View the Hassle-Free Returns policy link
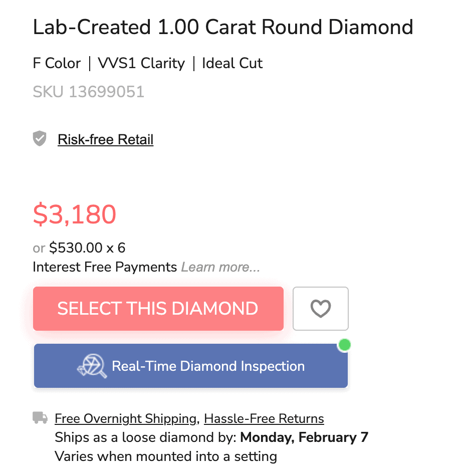Viewport: 469px width, 476px height. pyautogui.click(x=264, y=418)
